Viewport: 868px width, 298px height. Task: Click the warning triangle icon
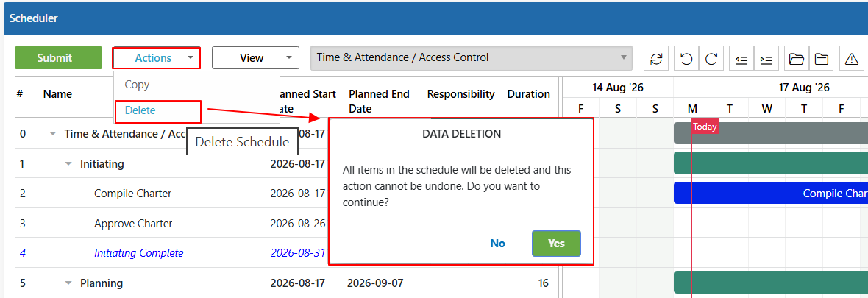tap(852, 58)
